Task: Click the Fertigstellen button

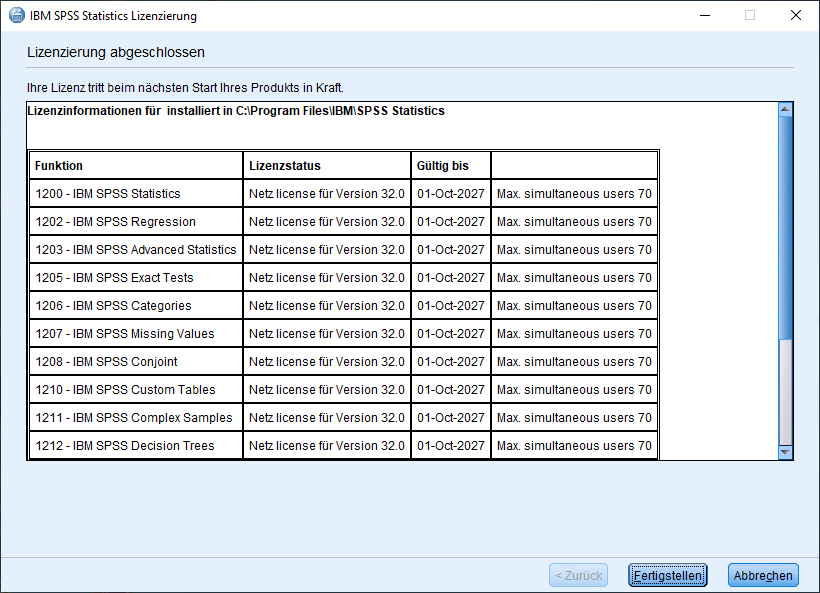Action: point(667,575)
